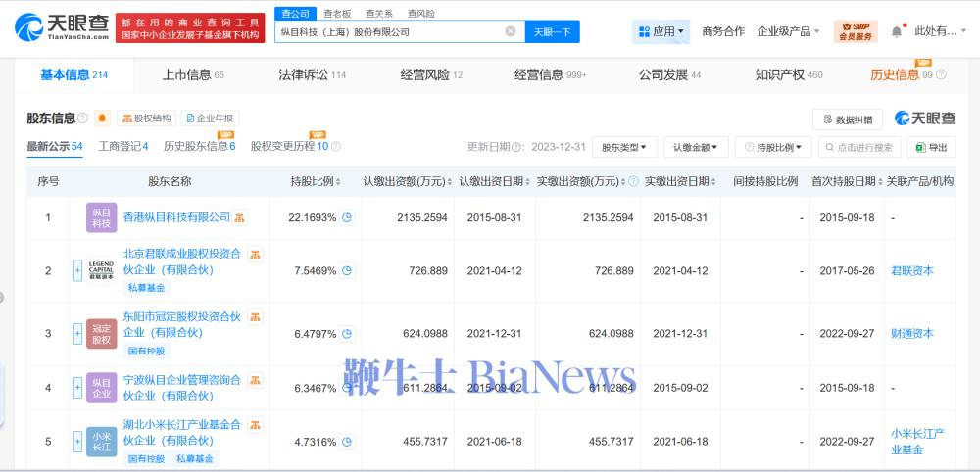
Task: Expand row 5 湖北小米长江 plus toggle
Action: tap(77, 442)
